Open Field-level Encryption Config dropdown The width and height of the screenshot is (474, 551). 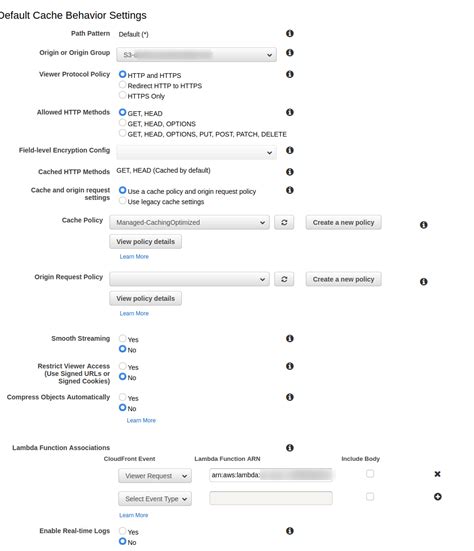tap(196, 153)
